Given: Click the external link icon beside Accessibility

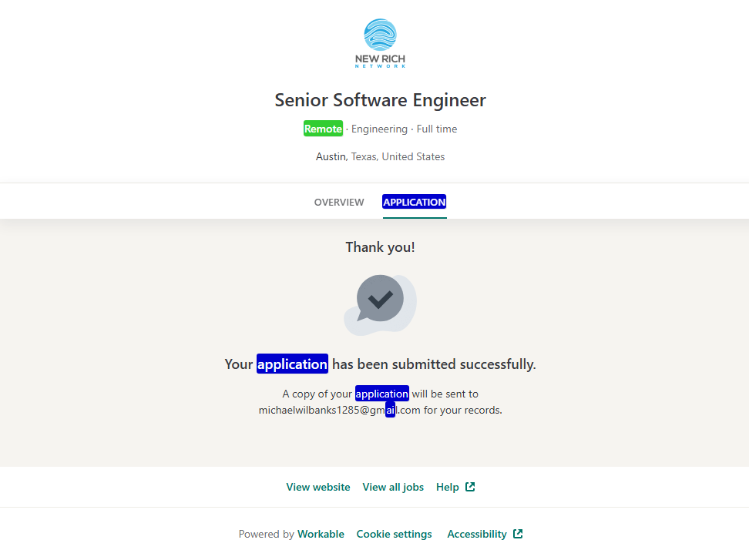Looking at the screenshot, I should pyautogui.click(x=518, y=534).
